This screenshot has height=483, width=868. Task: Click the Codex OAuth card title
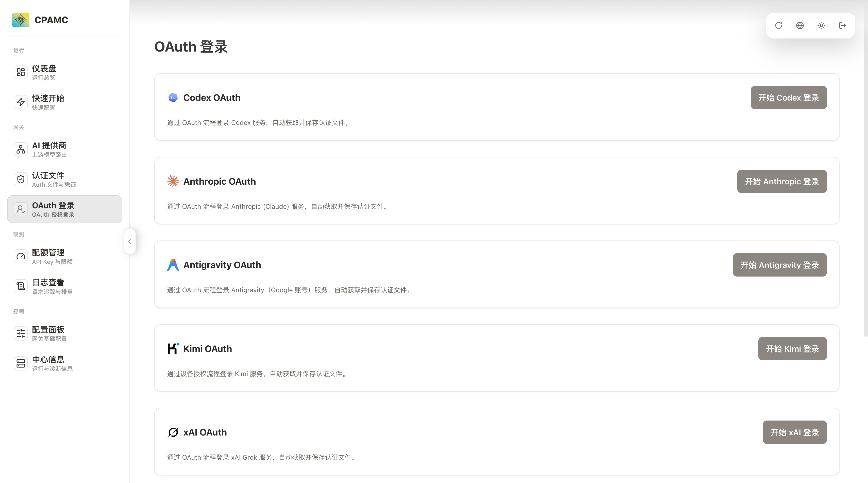212,98
